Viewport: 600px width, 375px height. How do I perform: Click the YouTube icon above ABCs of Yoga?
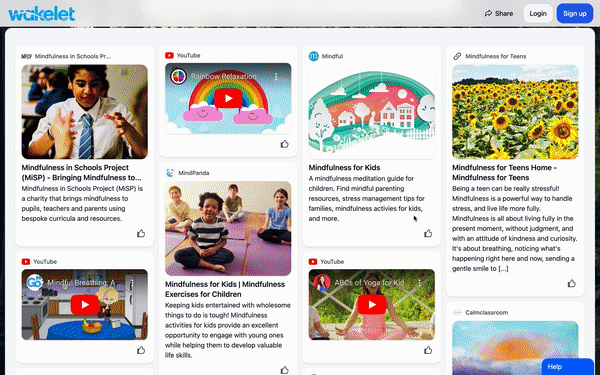pos(313,262)
